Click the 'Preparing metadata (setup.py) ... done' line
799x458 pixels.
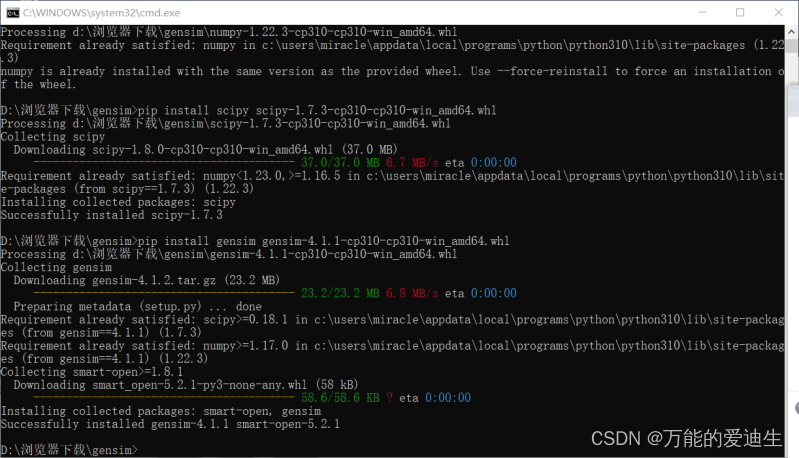click(x=138, y=306)
